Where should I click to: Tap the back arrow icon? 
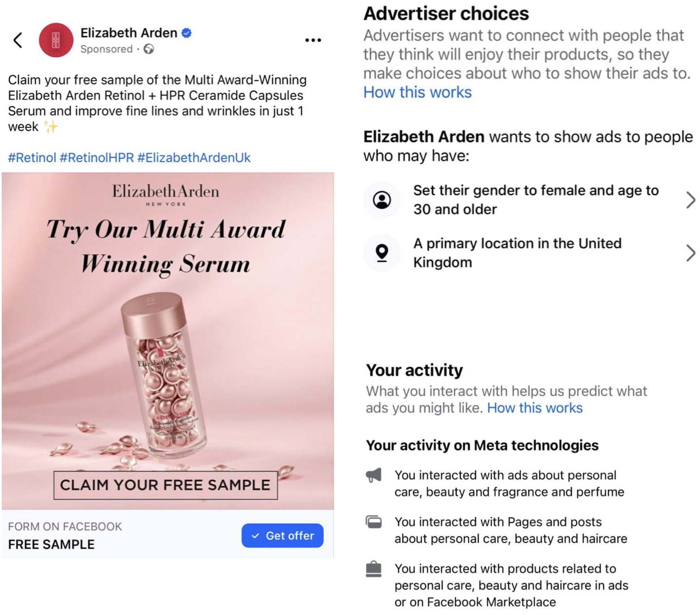click(x=18, y=40)
